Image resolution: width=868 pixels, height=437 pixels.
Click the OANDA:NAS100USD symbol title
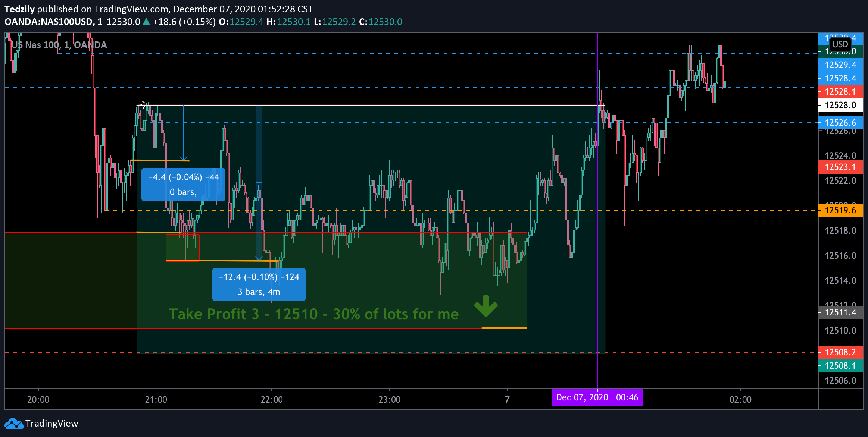pyautogui.click(x=53, y=22)
